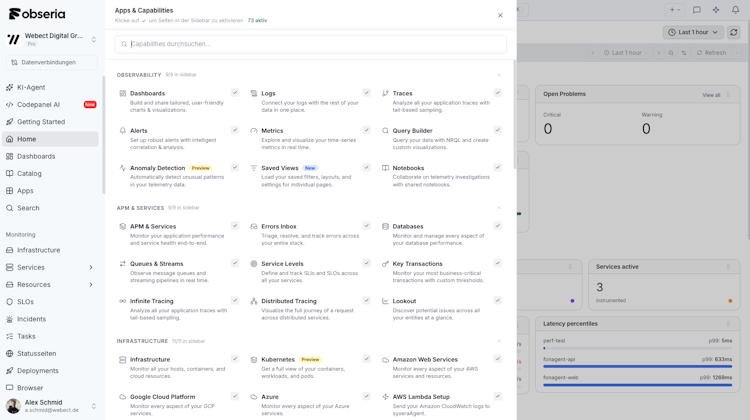
Task: Collapse the Infrastructure section
Action: pyautogui.click(x=499, y=341)
